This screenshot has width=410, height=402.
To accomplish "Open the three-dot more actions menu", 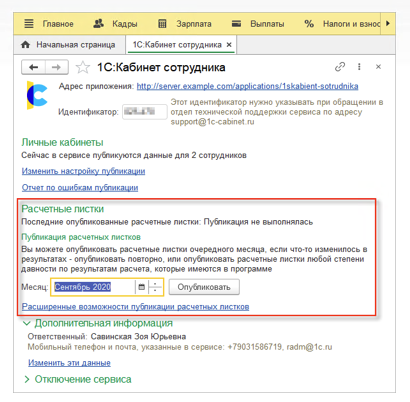I will coord(359,67).
